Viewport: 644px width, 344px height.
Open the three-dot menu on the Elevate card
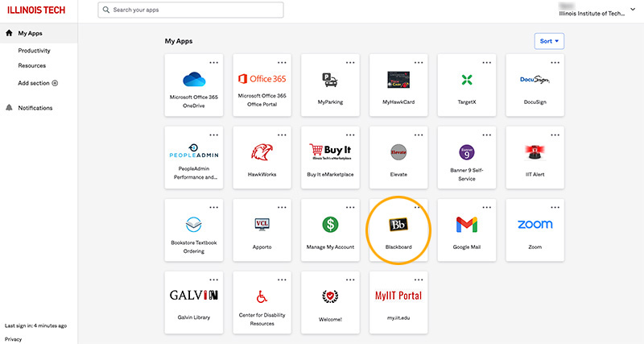click(x=419, y=135)
